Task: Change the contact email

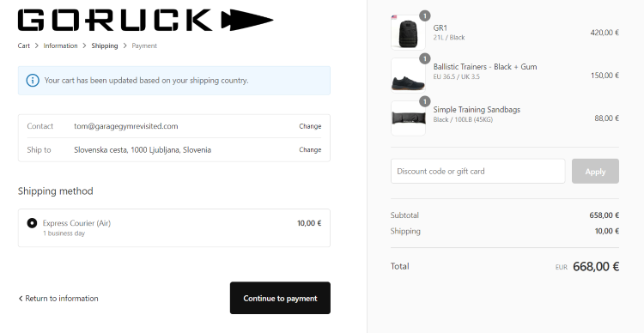Action: pyautogui.click(x=310, y=126)
